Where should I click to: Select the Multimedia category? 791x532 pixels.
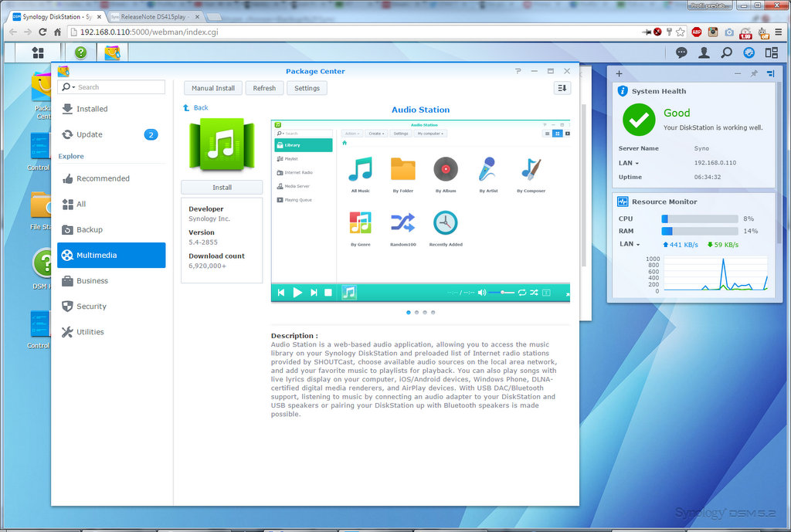coord(111,255)
